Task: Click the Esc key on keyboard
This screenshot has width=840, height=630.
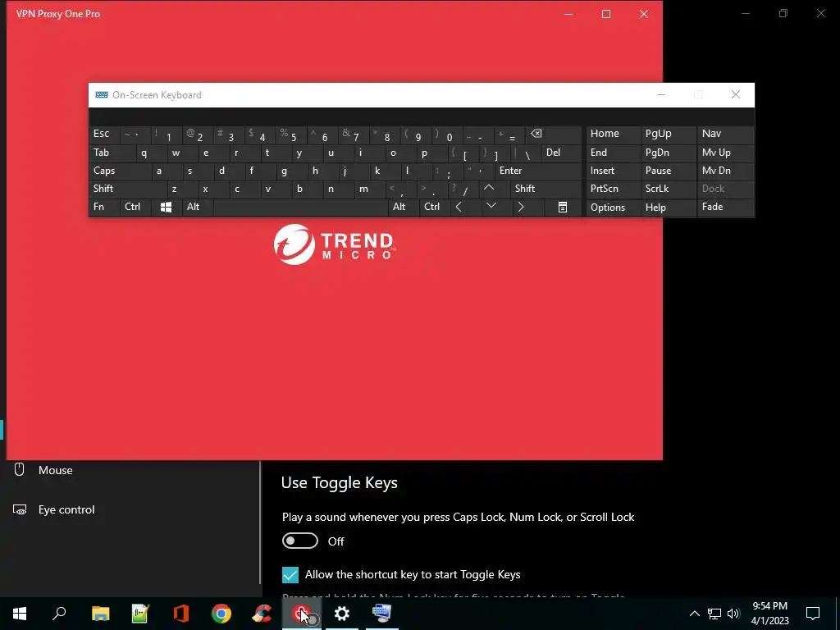Action: pyautogui.click(x=104, y=135)
